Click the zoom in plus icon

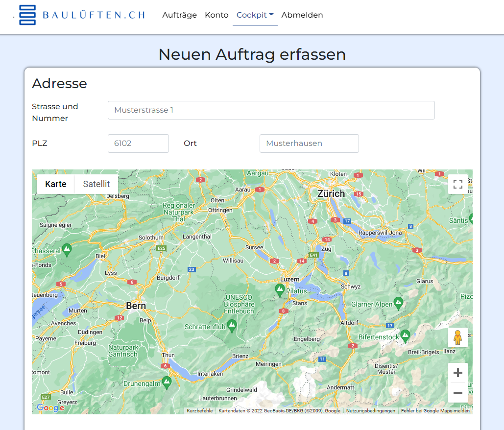(458, 373)
